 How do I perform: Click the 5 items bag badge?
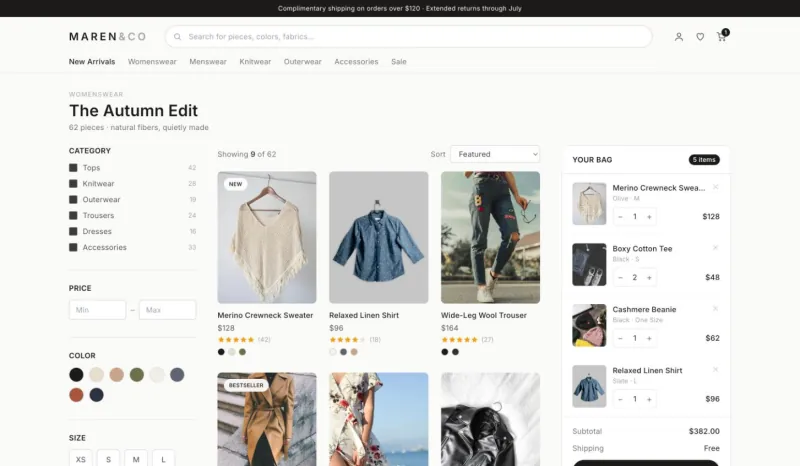(704, 160)
